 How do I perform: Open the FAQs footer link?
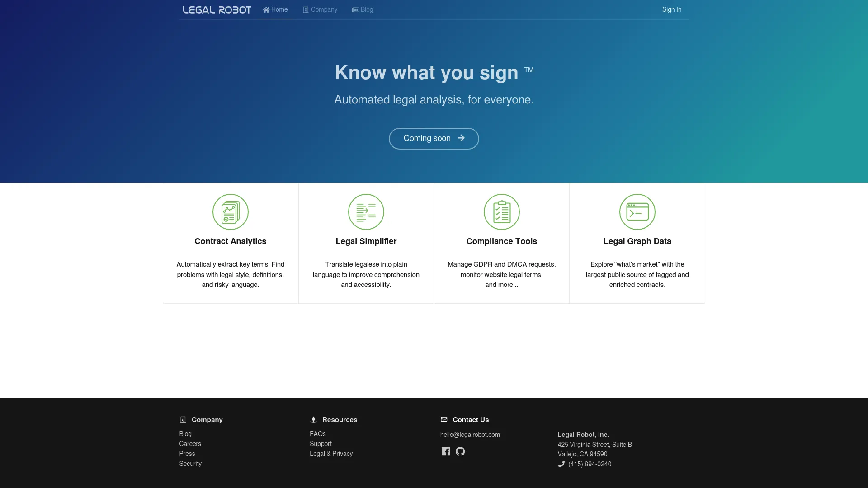pos(318,434)
